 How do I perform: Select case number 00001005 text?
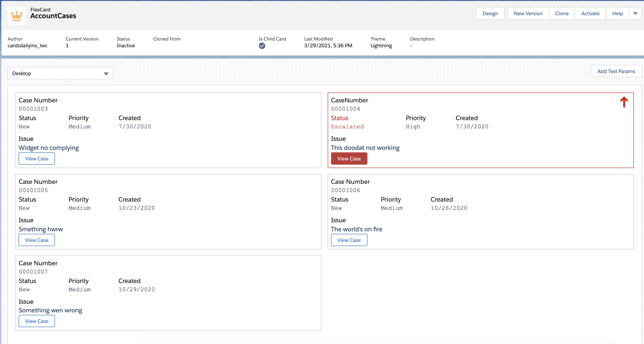(33, 190)
